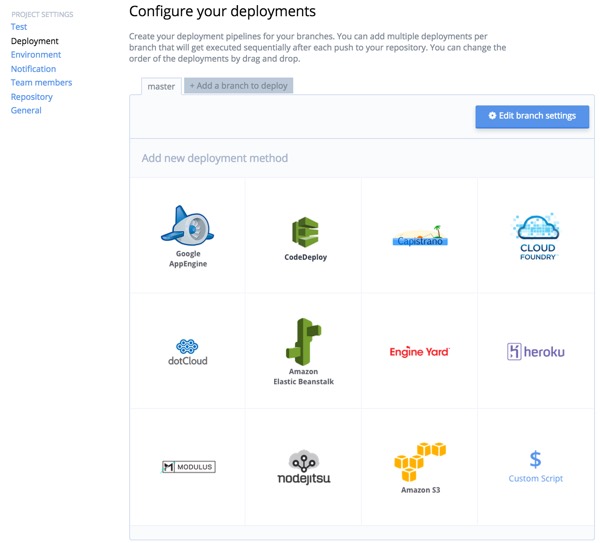Click the Add new deployment method heading

(x=215, y=158)
